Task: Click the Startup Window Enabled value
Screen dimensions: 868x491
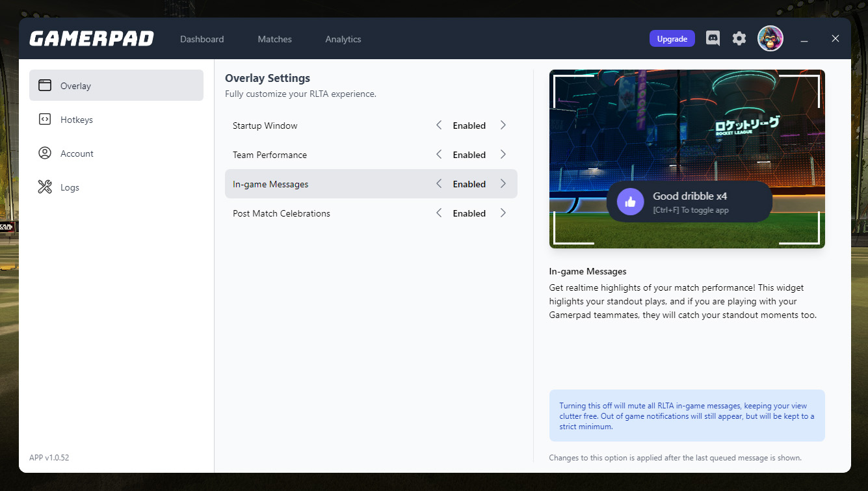Action: (469, 126)
